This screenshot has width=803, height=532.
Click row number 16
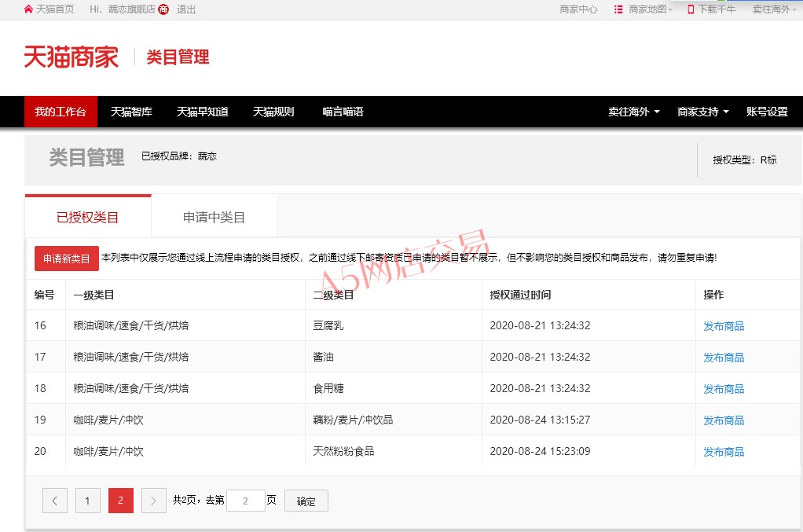pyautogui.click(x=40, y=325)
